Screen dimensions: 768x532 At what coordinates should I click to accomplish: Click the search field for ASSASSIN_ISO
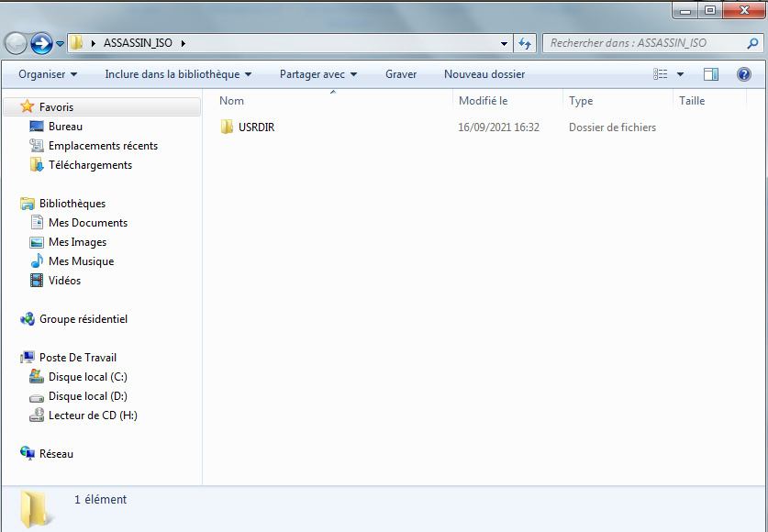[642, 43]
